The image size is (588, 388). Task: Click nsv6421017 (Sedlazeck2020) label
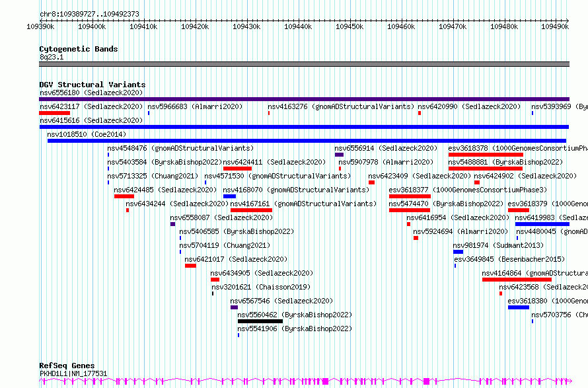[236, 259]
